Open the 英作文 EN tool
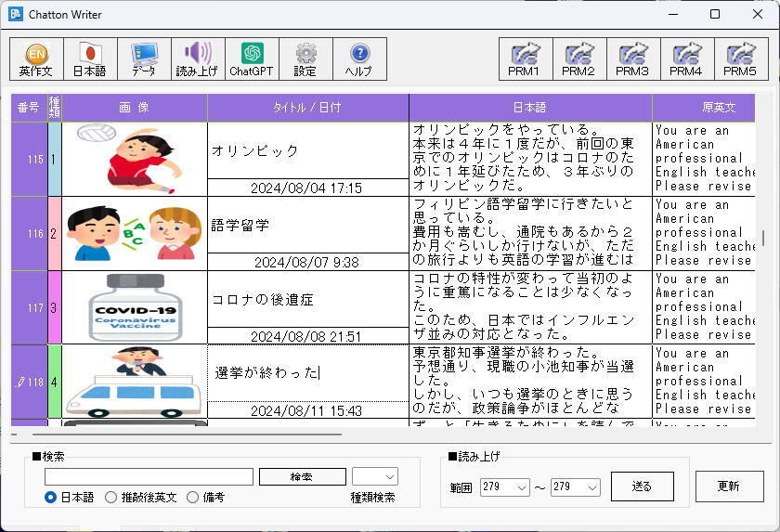This screenshot has width=780, height=532. pos(36,59)
